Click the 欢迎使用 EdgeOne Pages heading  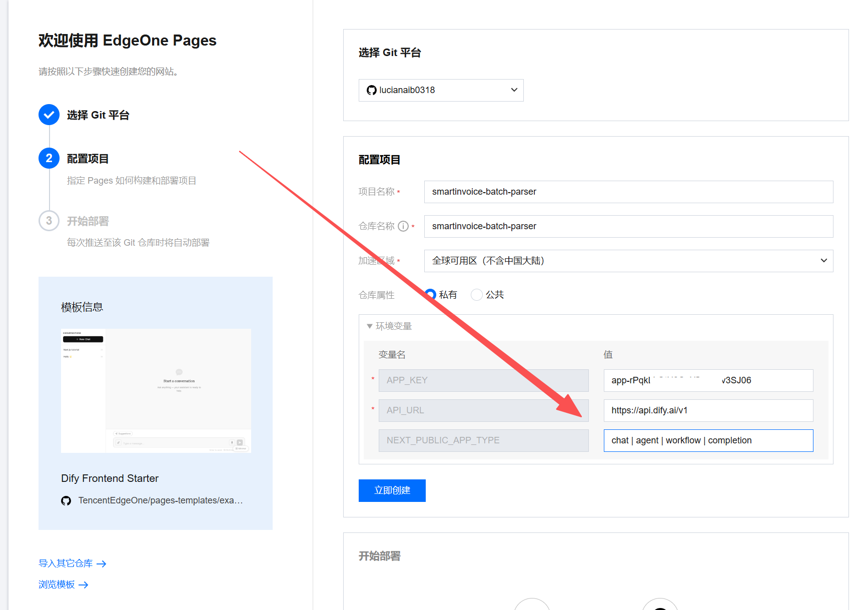128,41
